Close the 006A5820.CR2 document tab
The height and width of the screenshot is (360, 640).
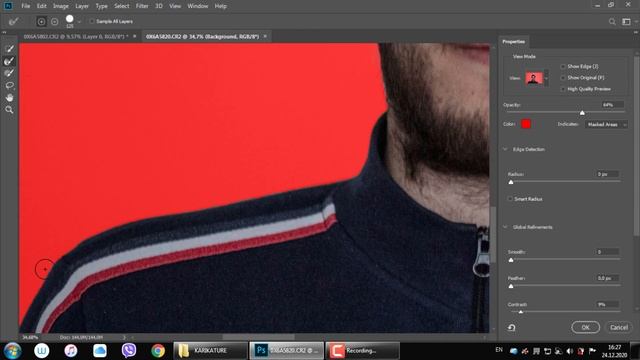(265, 36)
